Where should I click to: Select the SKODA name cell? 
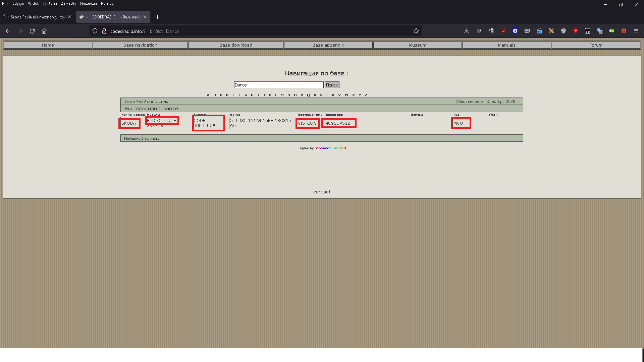click(x=133, y=123)
